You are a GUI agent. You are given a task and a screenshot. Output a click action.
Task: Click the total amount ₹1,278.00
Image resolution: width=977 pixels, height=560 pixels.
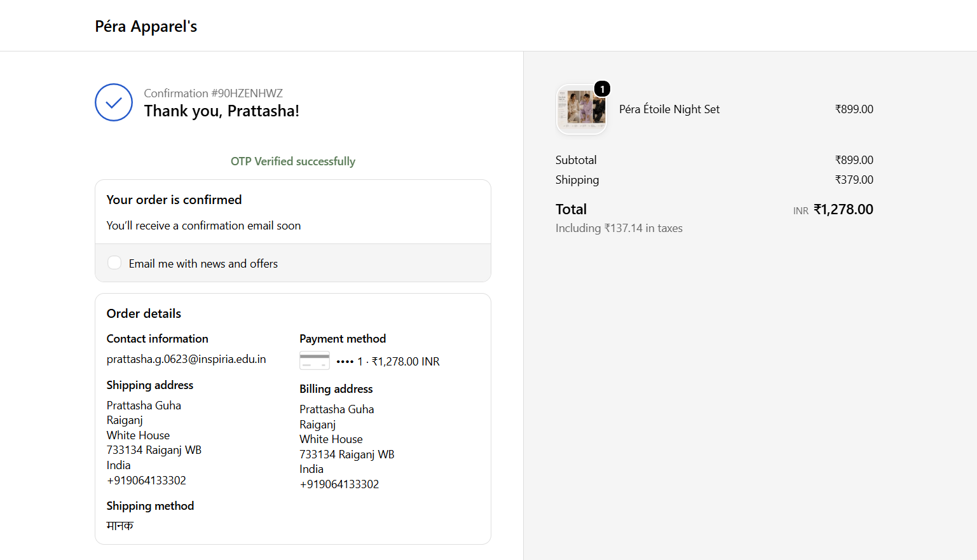844,210
